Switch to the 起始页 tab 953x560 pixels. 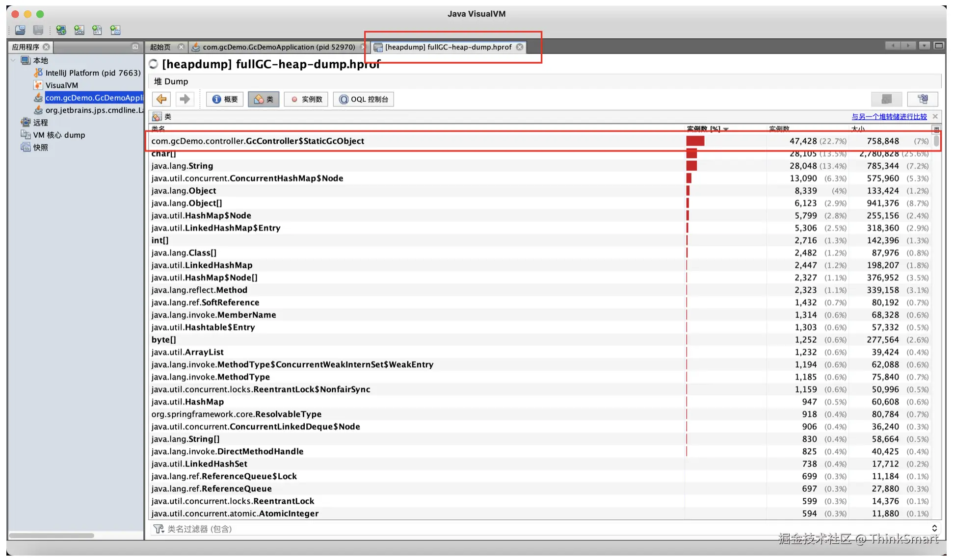coord(160,47)
